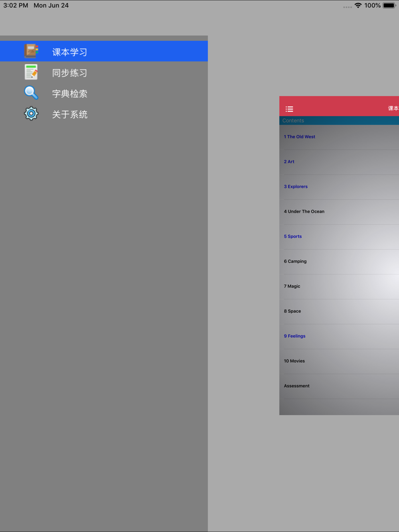Select unit 9 Feelings

294,336
